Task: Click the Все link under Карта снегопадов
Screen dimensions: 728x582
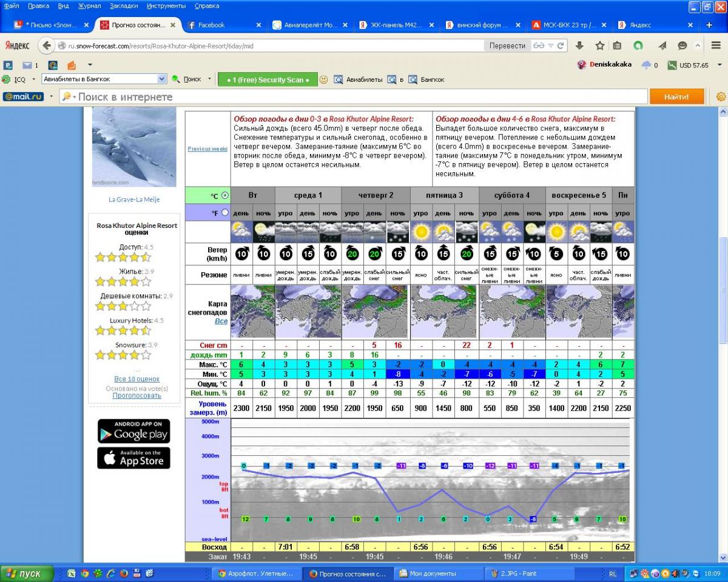Action: 221,321
